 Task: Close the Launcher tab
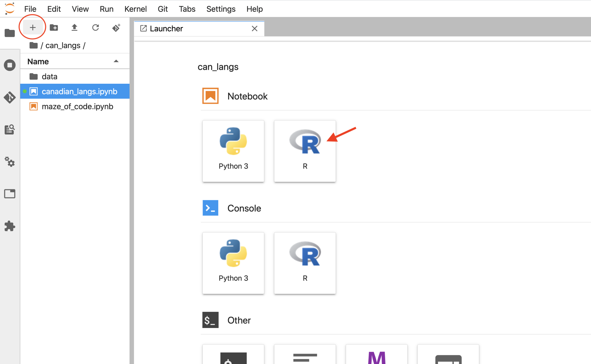point(254,29)
